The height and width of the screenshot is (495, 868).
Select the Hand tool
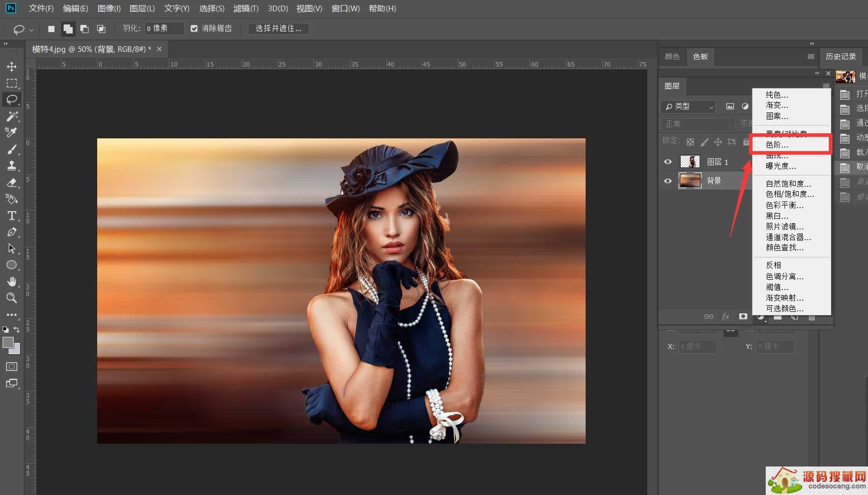click(12, 281)
